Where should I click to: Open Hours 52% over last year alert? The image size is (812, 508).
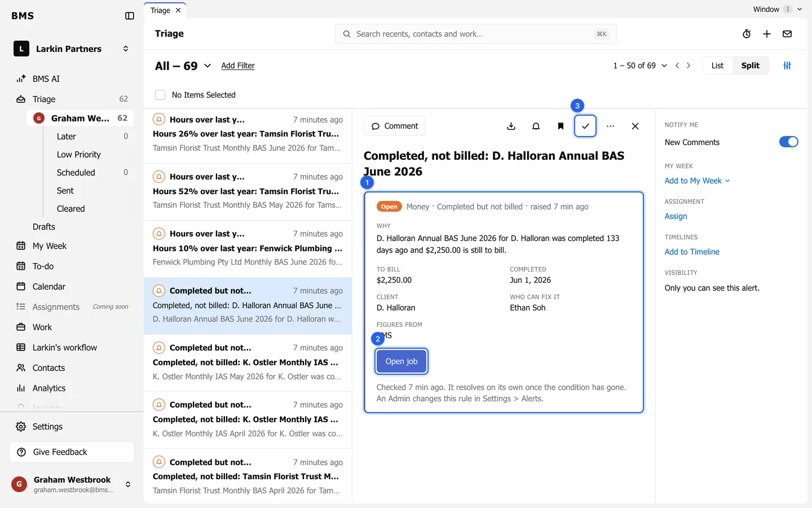pos(248,191)
